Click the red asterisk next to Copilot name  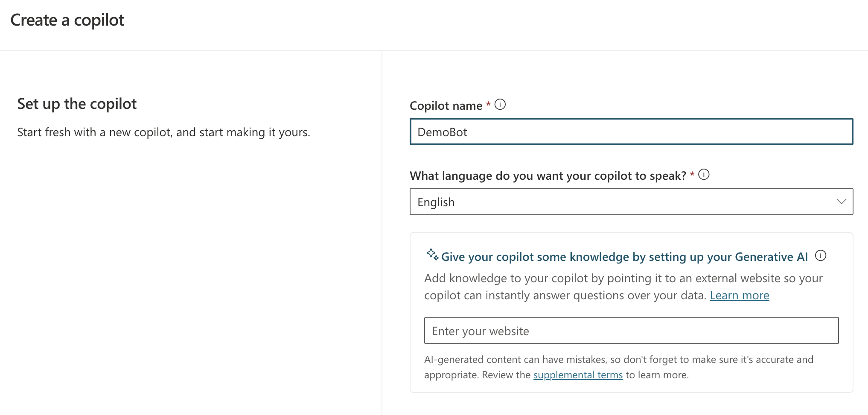488,105
